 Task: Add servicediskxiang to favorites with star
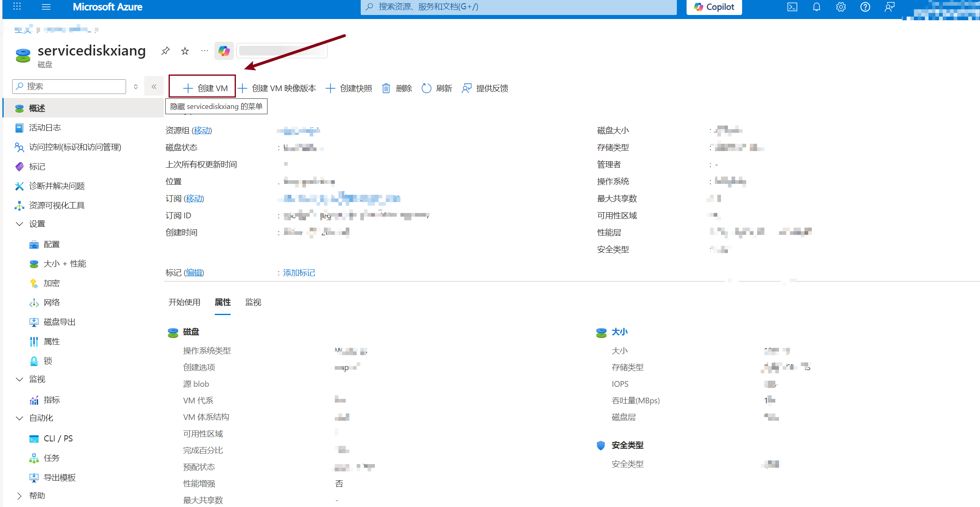pos(185,51)
